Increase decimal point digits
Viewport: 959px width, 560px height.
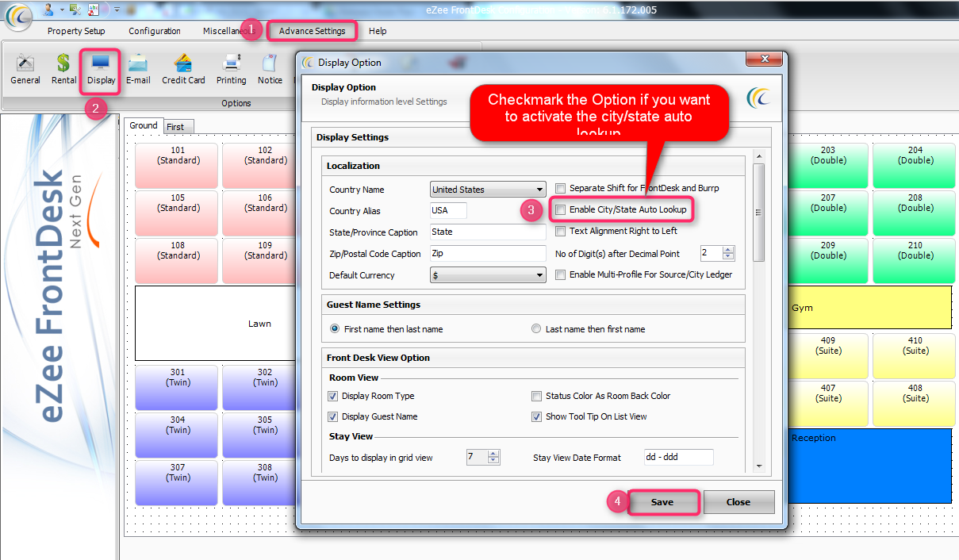click(729, 249)
